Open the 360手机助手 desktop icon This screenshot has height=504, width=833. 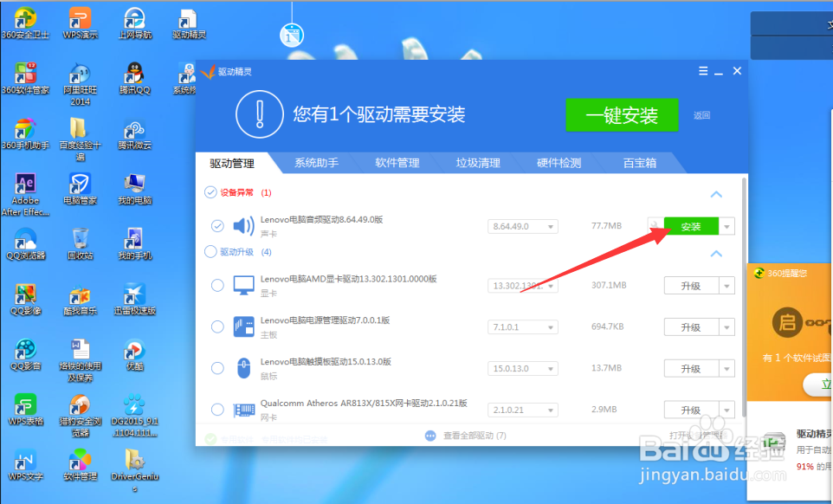click(25, 134)
